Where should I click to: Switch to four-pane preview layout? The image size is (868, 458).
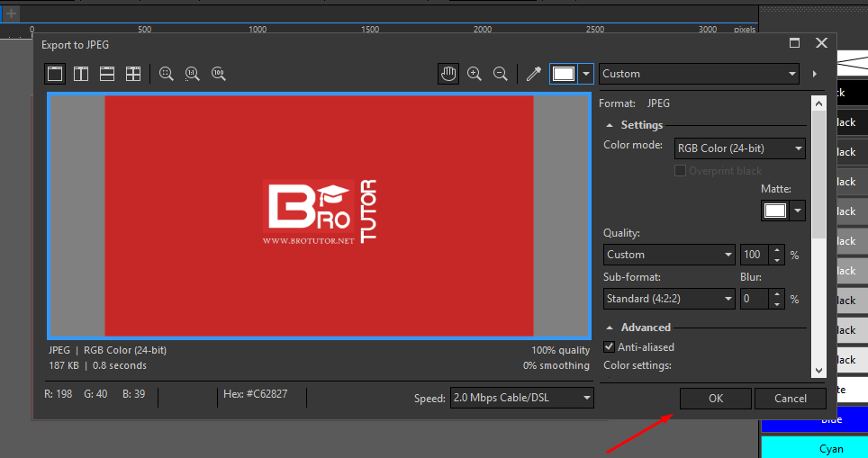point(133,74)
